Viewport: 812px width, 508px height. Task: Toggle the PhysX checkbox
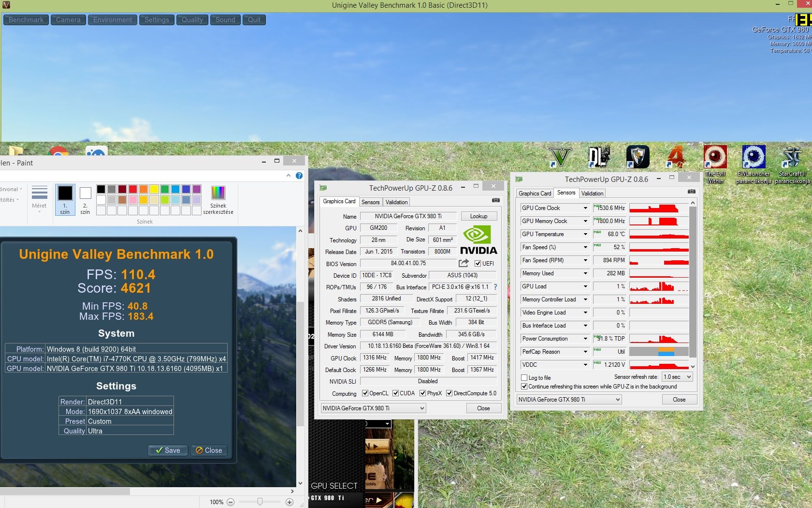[x=423, y=393]
